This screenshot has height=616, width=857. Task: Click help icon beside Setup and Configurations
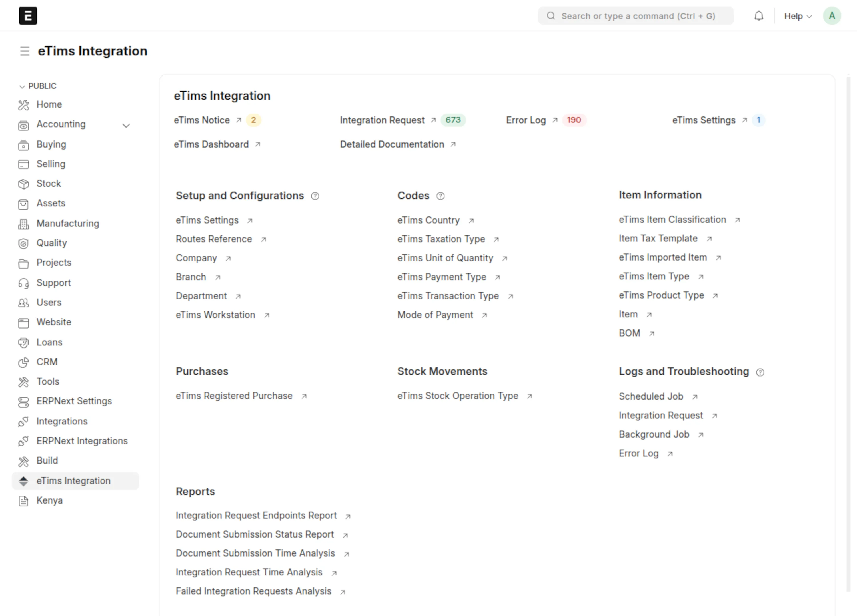[x=315, y=196]
